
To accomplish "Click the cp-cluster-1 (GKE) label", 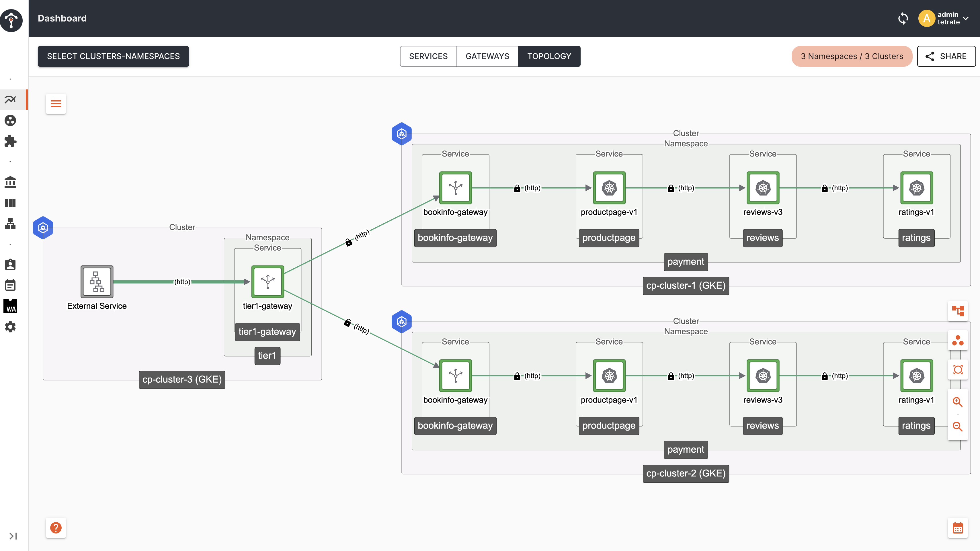I will 686,286.
